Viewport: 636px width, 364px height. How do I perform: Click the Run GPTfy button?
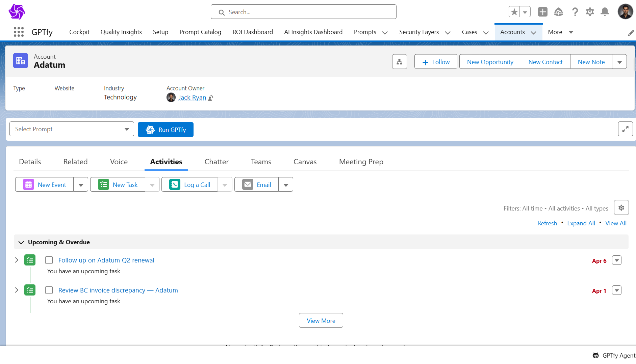click(x=166, y=130)
